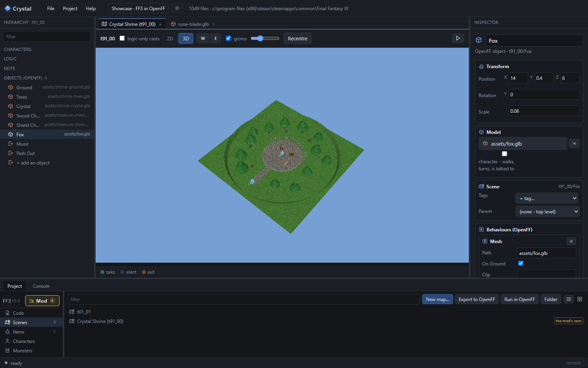The height and width of the screenshot is (368, 588).
Task: Toggle theme with the sun icon button
Action: 177,8
